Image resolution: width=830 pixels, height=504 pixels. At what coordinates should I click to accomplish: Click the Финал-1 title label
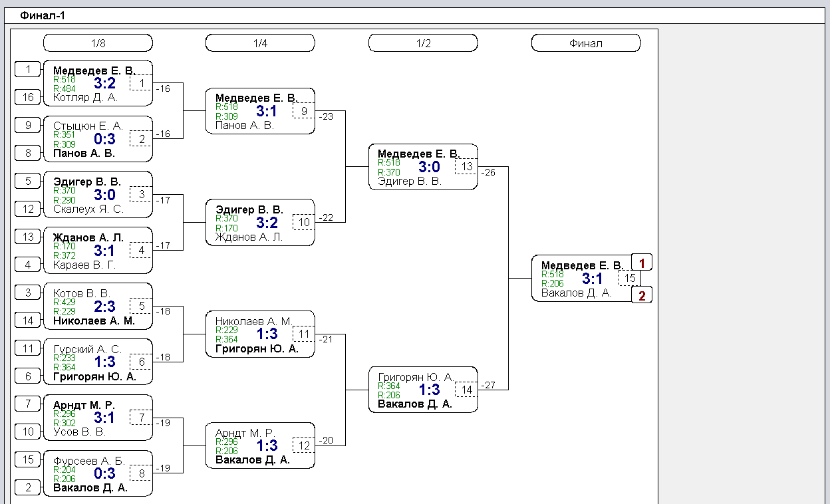(43, 15)
